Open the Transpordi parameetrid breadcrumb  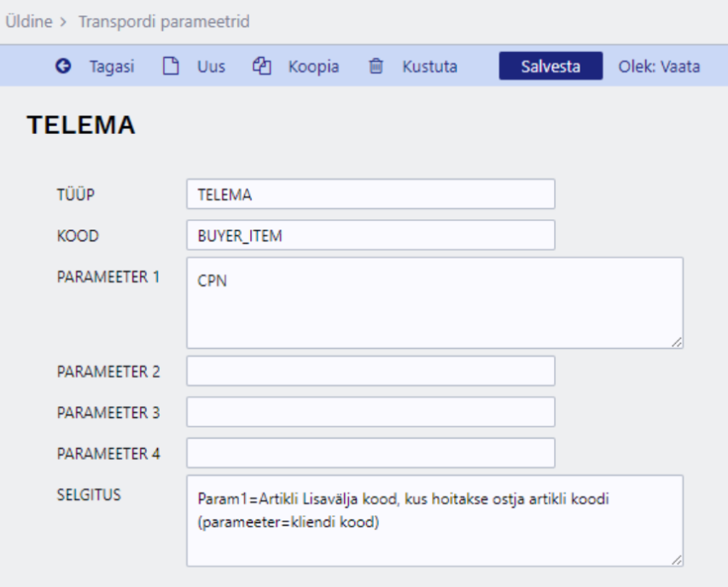164,21
